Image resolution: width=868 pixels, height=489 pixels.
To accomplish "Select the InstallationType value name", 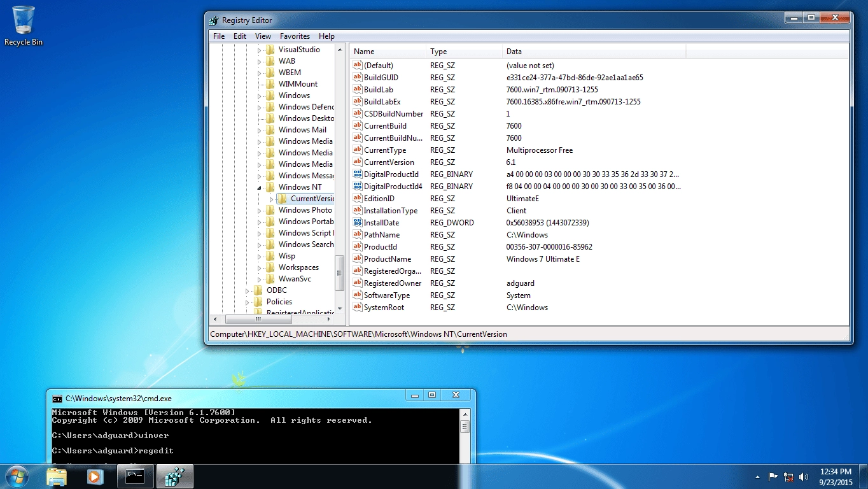I will pos(391,211).
